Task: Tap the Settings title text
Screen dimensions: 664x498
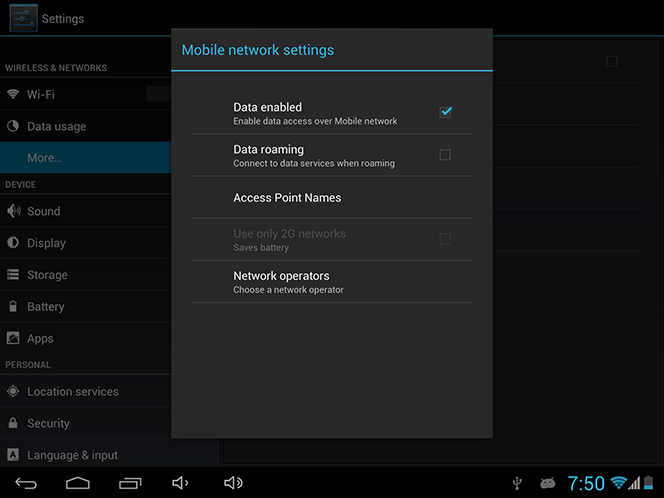Action: click(x=63, y=19)
